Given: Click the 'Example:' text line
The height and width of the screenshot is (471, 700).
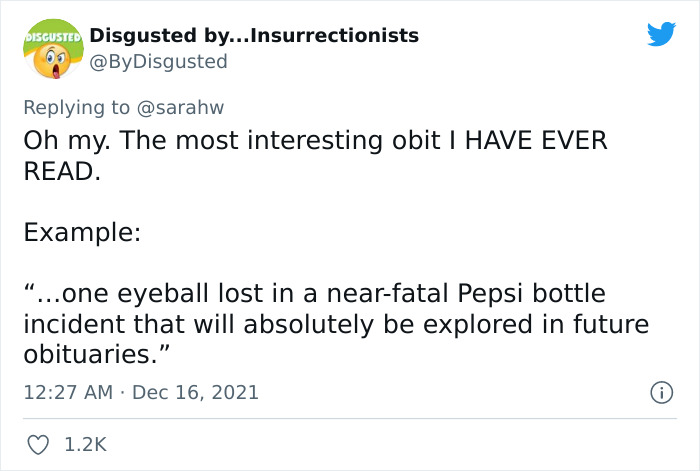Looking at the screenshot, I should pyautogui.click(x=82, y=233).
